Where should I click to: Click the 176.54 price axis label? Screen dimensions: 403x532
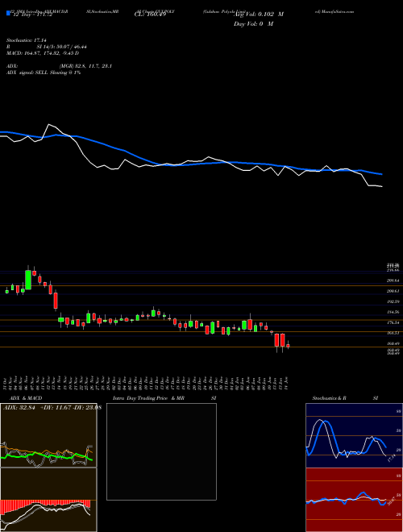point(393,322)
